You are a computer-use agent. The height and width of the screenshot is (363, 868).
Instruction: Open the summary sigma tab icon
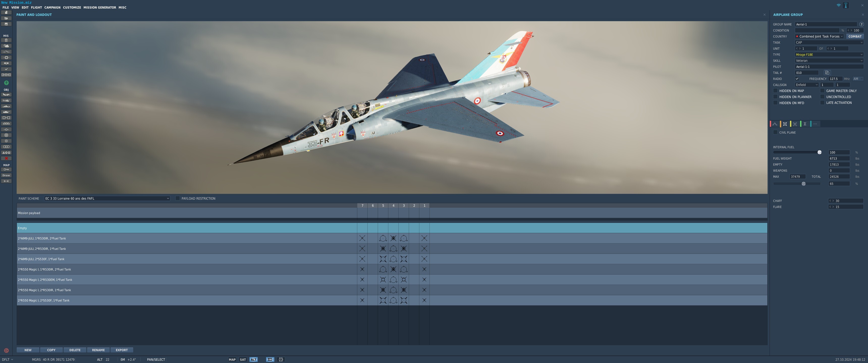(805, 124)
